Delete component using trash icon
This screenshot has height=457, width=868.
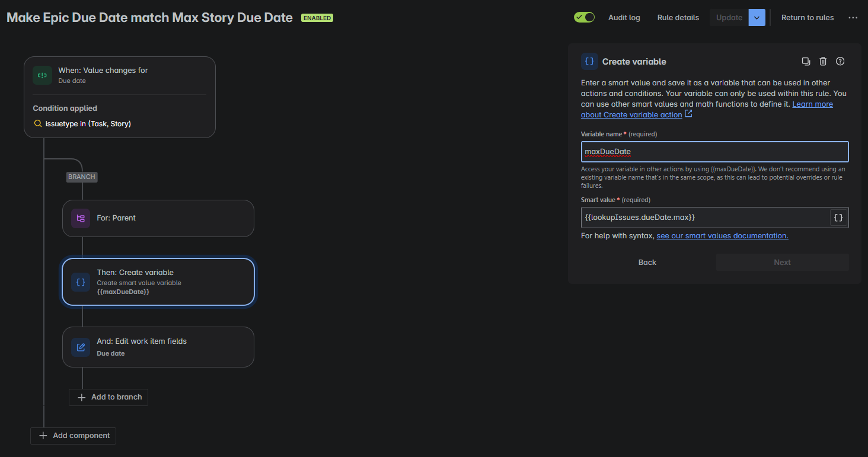pos(823,61)
